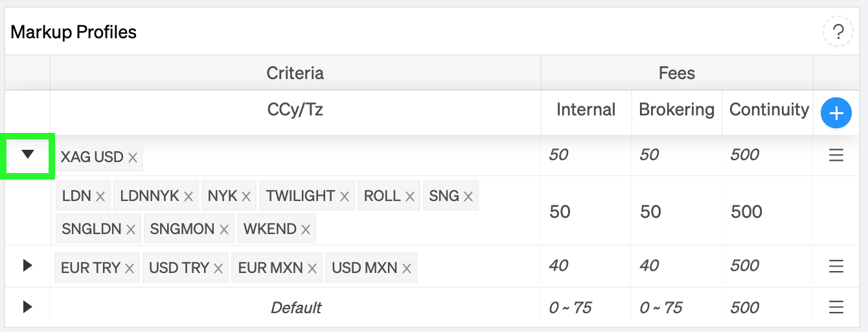Open the help question mark icon
Screen dimensions: 868x332
coord(838,31)
